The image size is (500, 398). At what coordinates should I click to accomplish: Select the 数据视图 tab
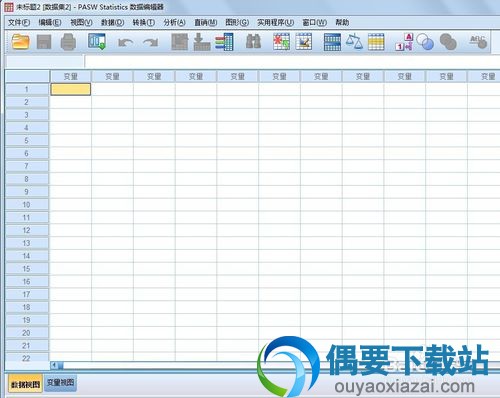25,384
